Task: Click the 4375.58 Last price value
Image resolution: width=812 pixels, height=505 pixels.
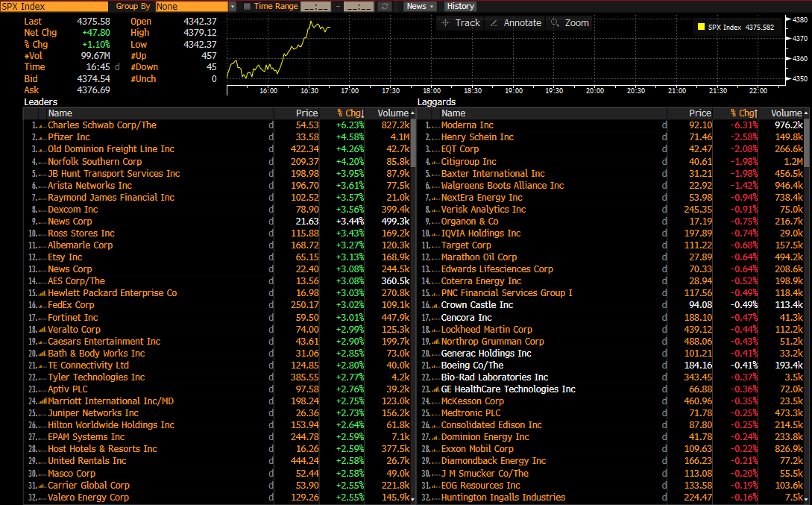Action: [x=93, y=21]
